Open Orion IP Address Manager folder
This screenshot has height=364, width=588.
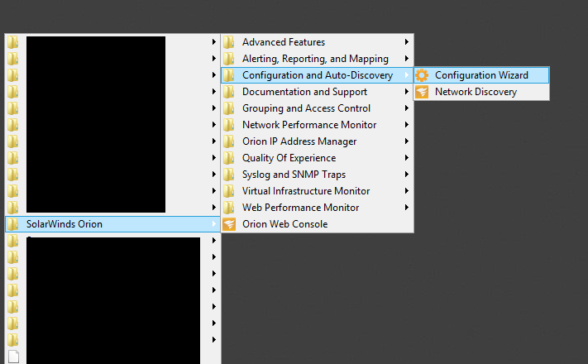(318, 141)
